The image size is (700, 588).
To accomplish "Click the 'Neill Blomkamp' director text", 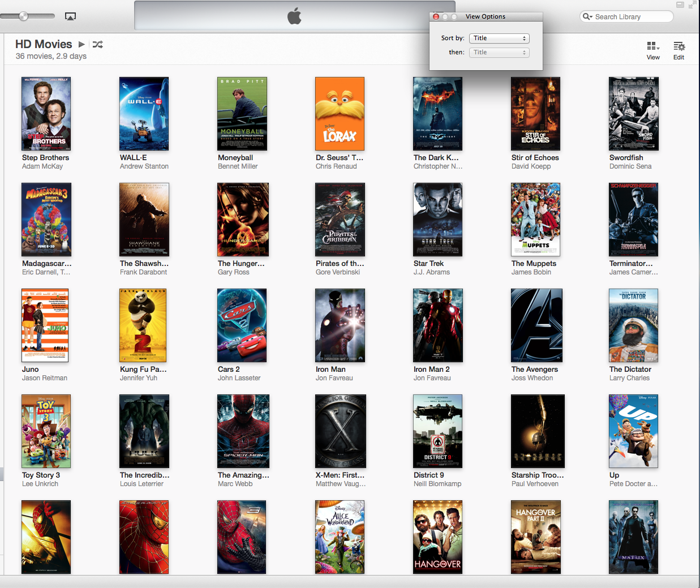I will [x=437, y=484].
